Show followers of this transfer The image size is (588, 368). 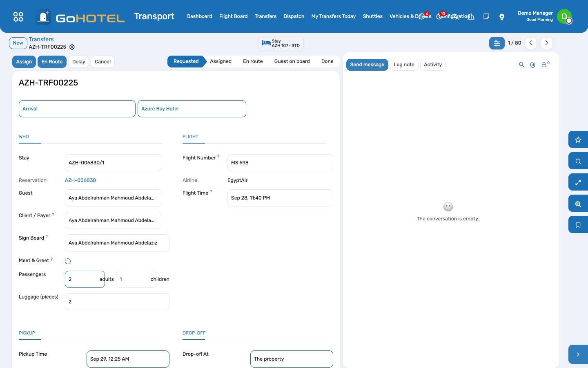[546, 64]
